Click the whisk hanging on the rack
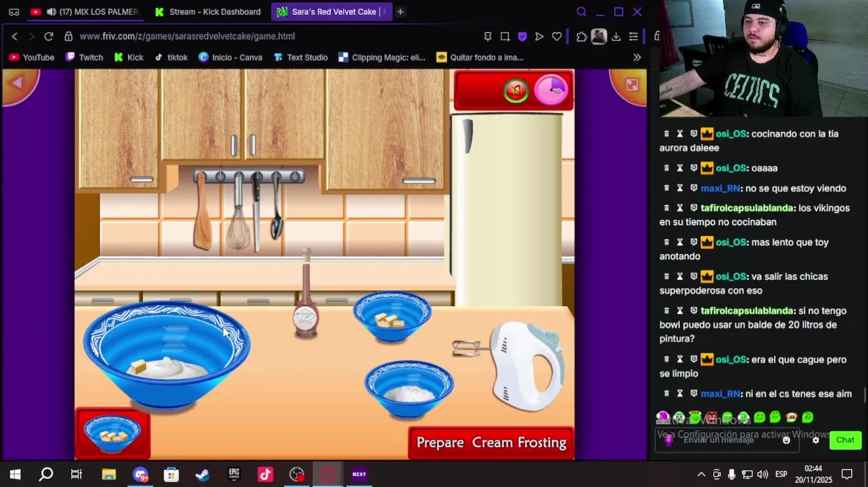 point(237,213)
